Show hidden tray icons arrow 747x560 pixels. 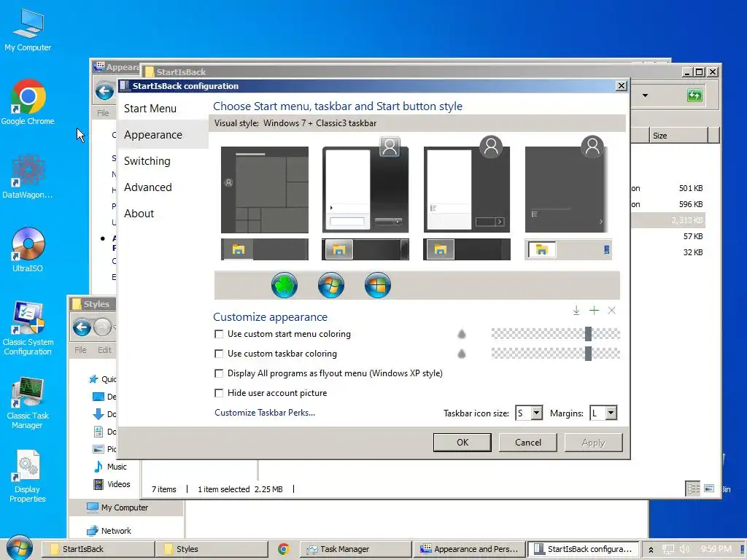(x=651, y=550)
